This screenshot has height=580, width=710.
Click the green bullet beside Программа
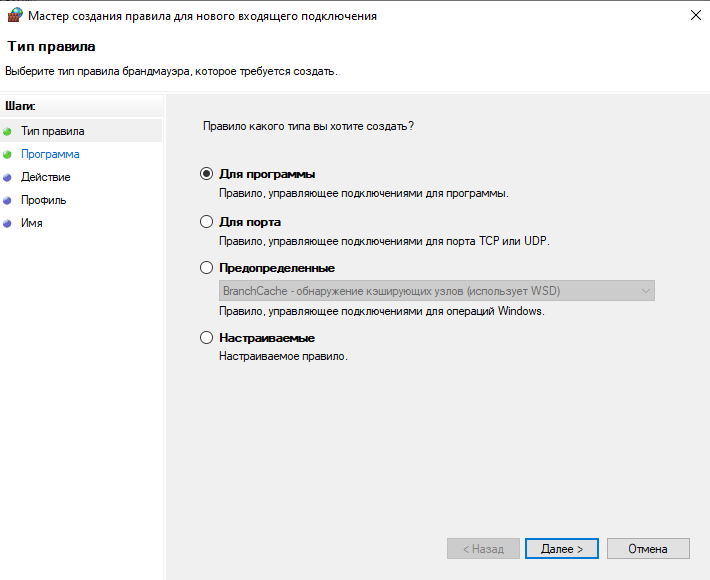[x=7, y=154]
